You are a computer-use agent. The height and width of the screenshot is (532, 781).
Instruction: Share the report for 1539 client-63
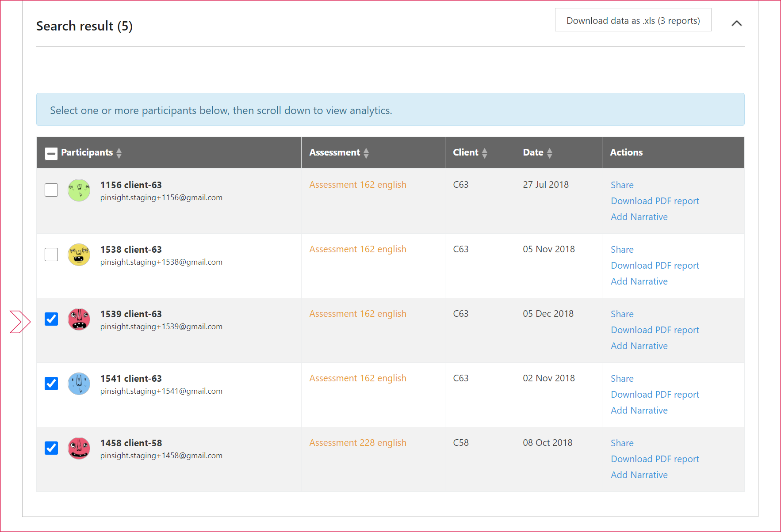tap(622, 314)
